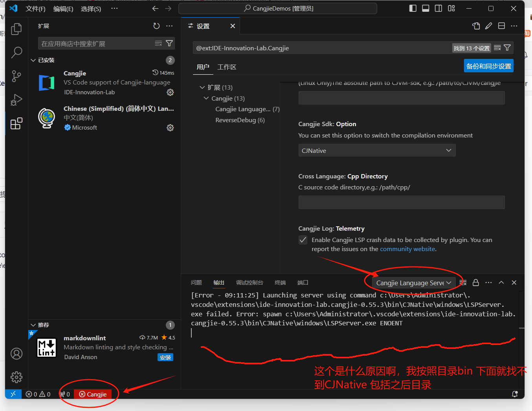Open the 终端 panel tab
The width and height of the screenshot is (532, 411).
tap(280, 283)
